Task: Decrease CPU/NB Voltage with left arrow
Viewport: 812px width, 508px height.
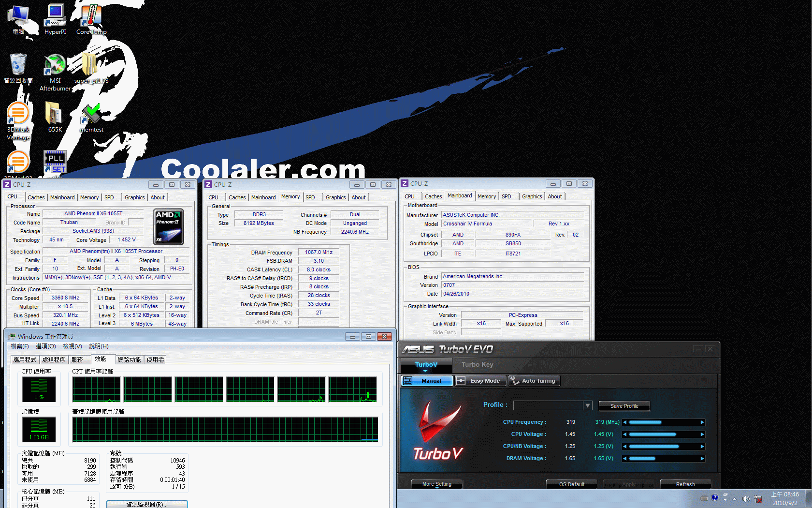Action: (625, 447)
